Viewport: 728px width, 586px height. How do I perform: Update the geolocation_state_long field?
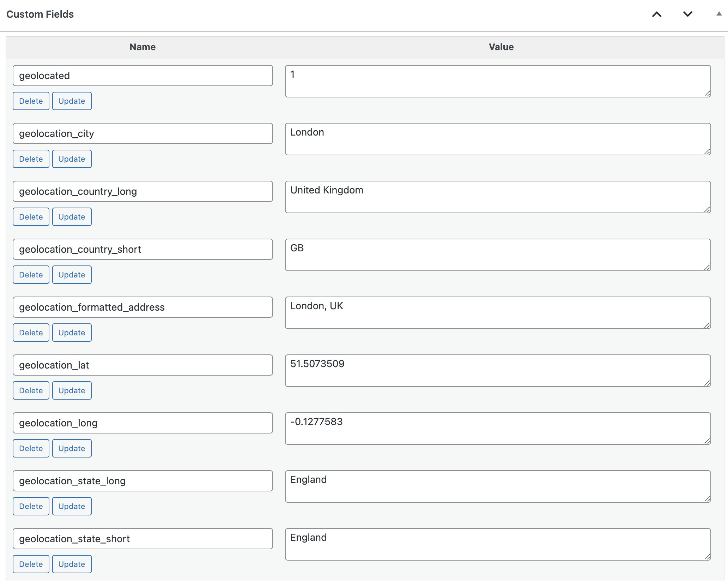72,506
